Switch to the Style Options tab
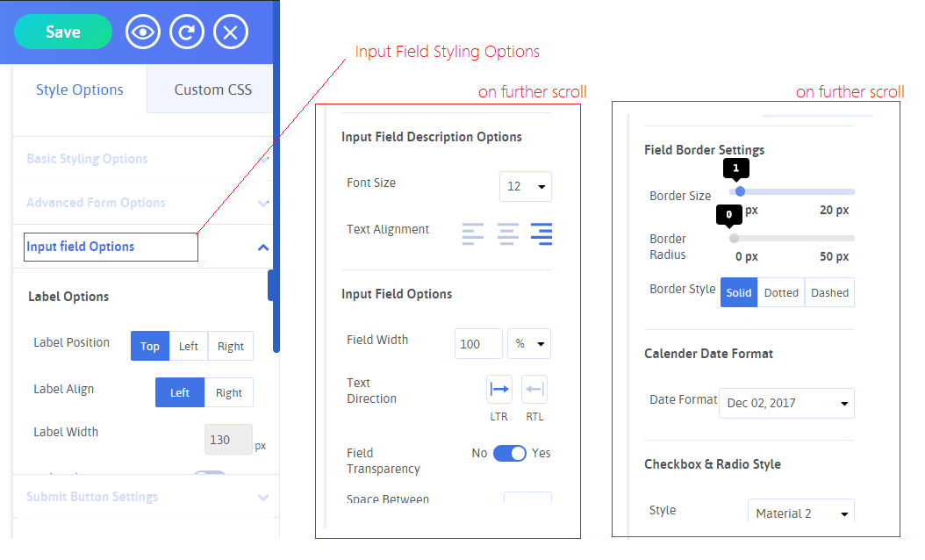Viewport: 925px width, 560px height. click(80, 90)
